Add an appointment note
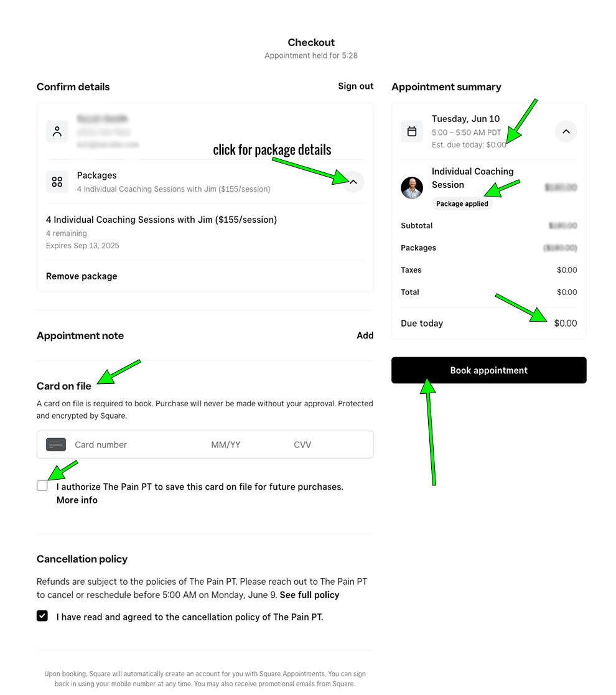 365,335
